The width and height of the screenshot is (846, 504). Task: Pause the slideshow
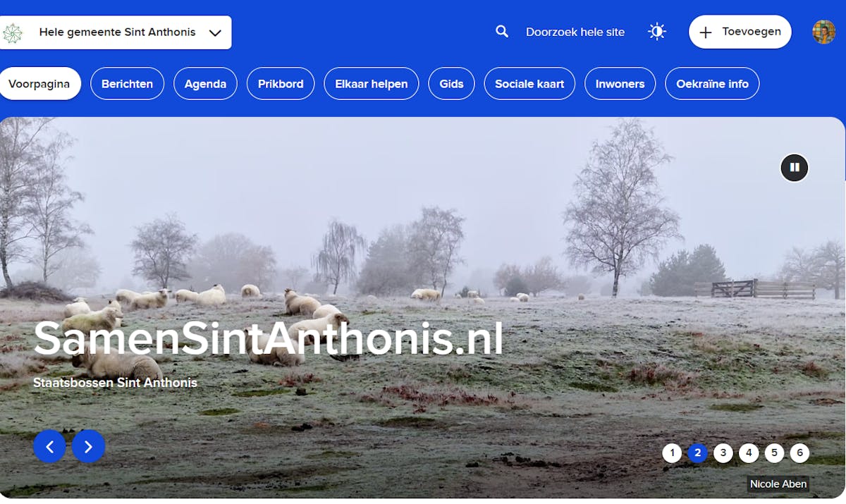(x=795, y=168)
